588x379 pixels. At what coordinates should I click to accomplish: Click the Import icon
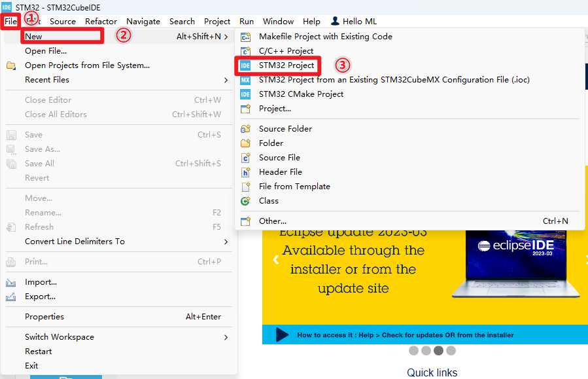pos(11,282)
